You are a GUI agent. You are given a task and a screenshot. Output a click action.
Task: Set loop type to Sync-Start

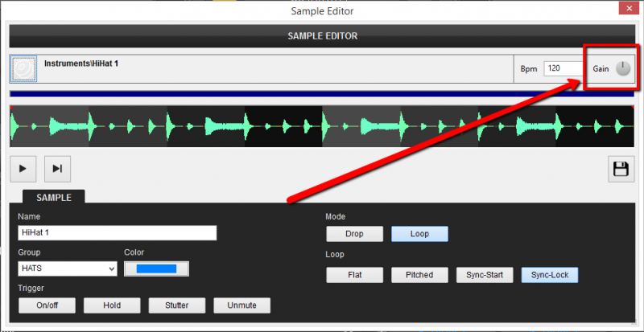[x=485, y=275]
